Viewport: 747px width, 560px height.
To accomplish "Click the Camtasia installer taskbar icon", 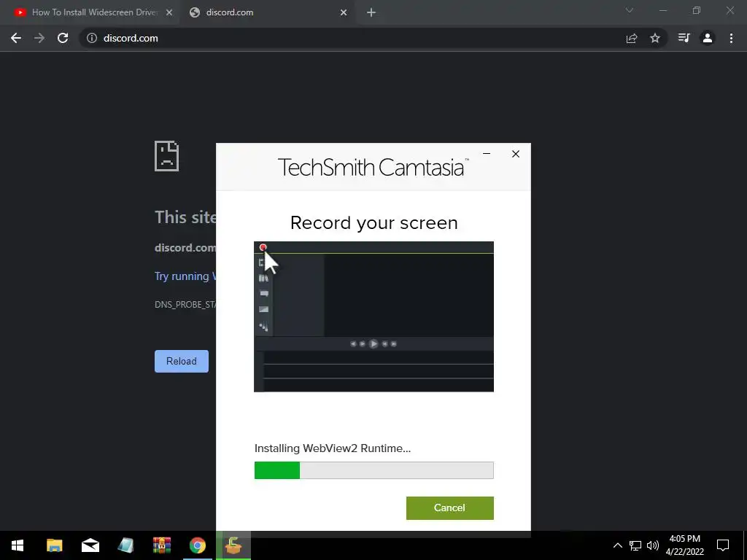I will pyautogui.click(x=233, y=545).
